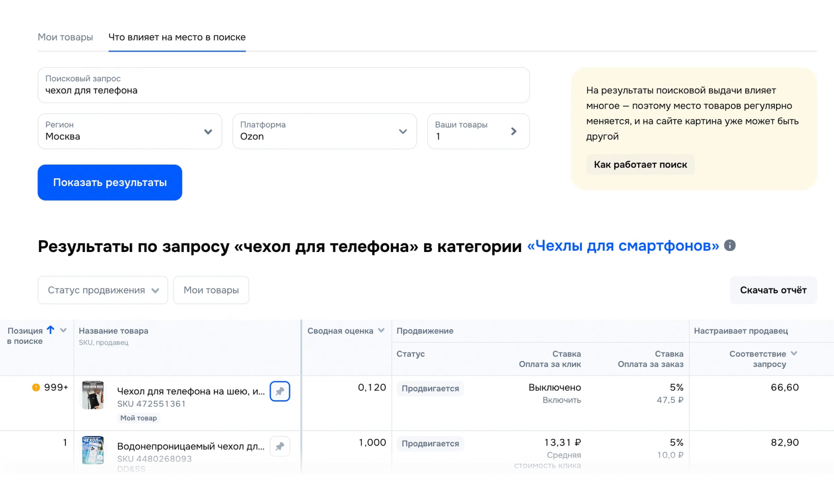Open the Ваши товары selector

478,131
